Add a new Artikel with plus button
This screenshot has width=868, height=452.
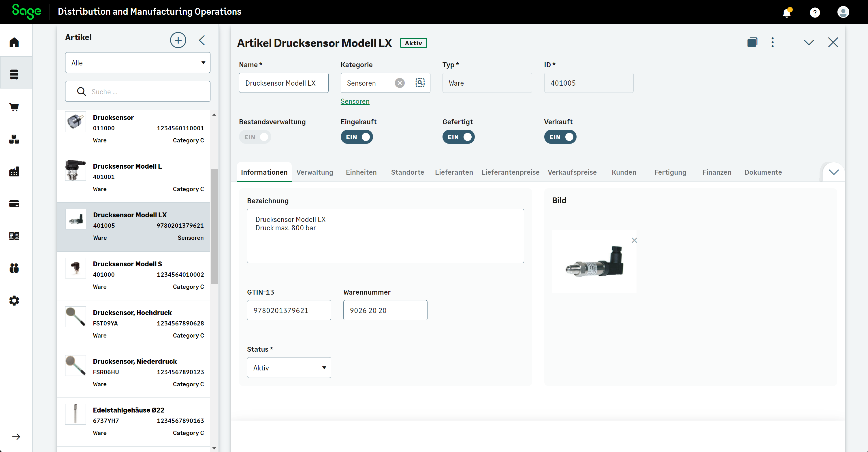coord(178,40)
